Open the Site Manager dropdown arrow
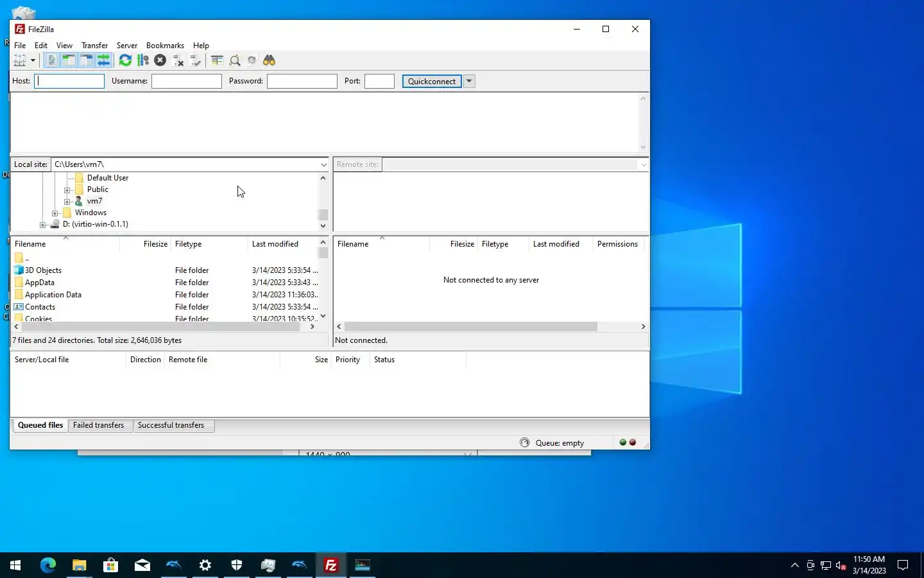The height and width of the screenshot is (578, 924). coord(33,60)
